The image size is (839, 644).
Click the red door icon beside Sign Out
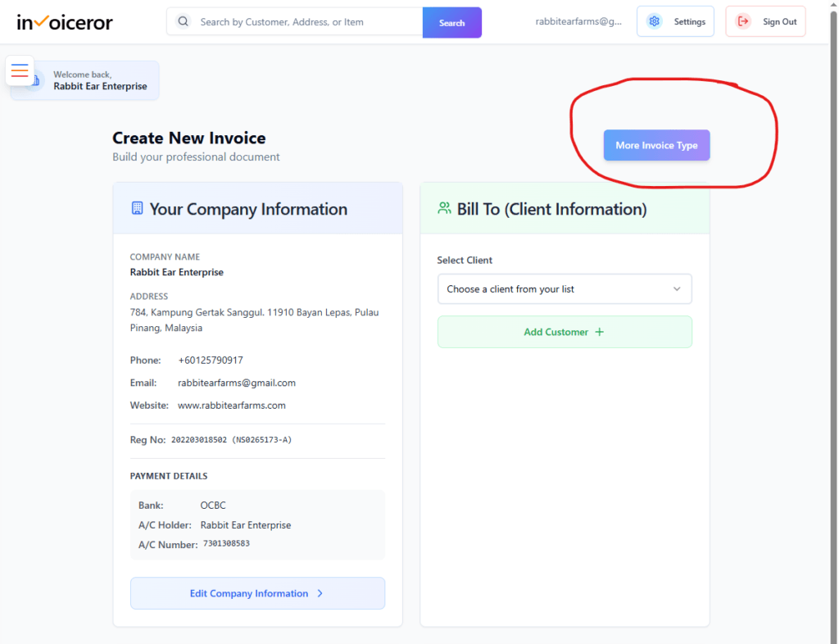[x=743, y=21]
